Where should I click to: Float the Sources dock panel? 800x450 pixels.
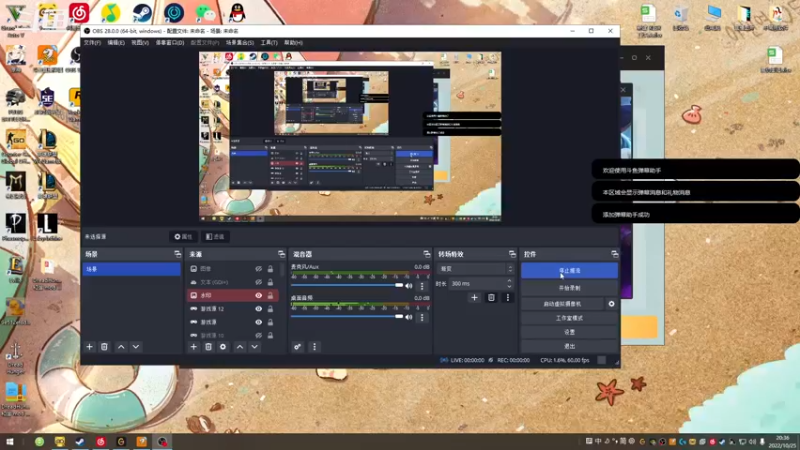click(x=281, y=254)
